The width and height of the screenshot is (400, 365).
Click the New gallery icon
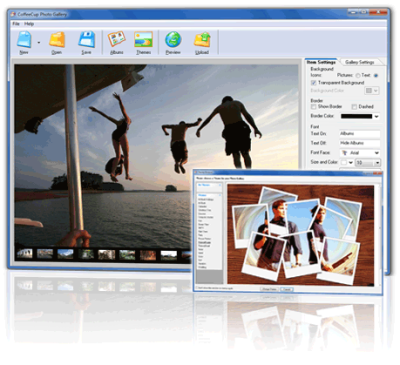tap(24, 40)
